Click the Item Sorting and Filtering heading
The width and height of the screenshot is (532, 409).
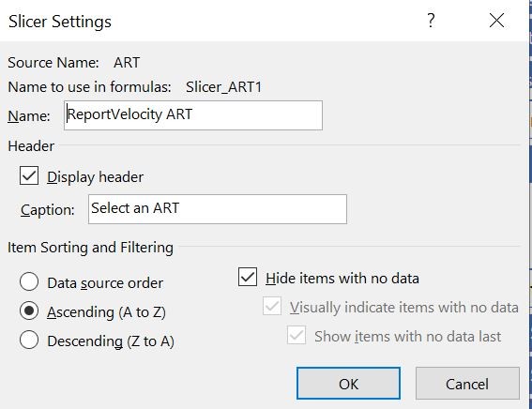coord(90,248)
